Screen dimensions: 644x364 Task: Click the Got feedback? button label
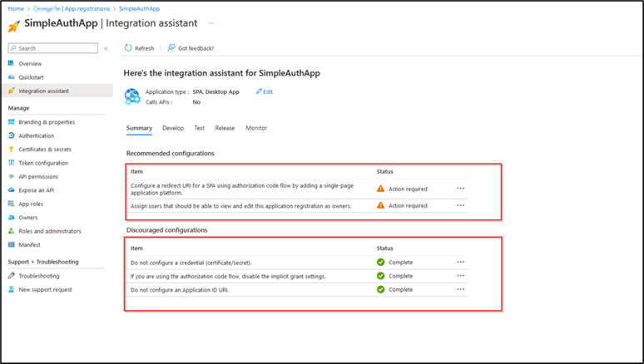click(196, 48)
